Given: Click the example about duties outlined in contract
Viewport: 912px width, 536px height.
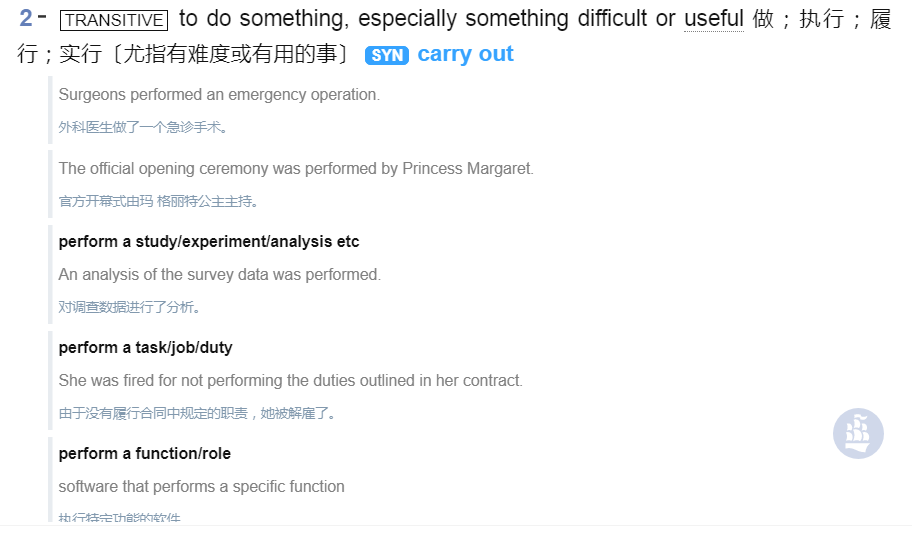Looking at the screenshot, I should point(291,381).
